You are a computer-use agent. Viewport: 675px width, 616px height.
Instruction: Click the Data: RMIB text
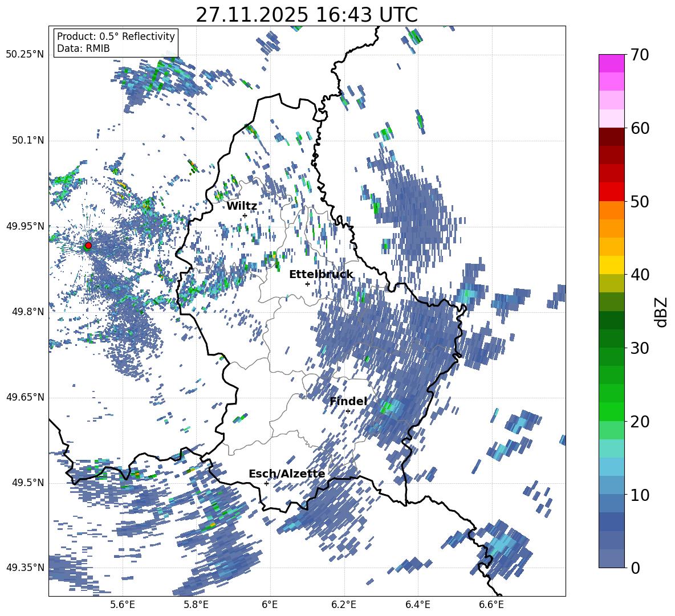coord(83,48)
